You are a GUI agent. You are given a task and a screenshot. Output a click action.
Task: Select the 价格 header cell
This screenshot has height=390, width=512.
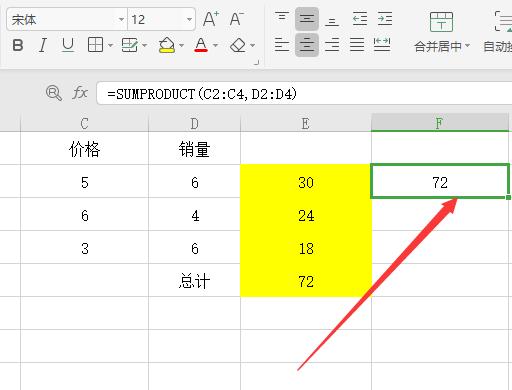point(84,148)
